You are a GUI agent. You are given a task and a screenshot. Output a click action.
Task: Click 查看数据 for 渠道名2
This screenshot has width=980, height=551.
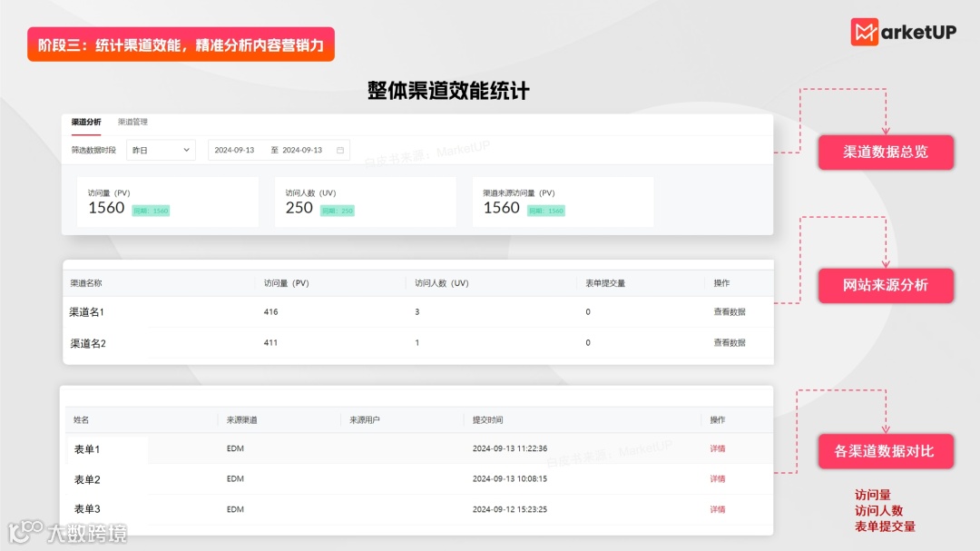730,343
